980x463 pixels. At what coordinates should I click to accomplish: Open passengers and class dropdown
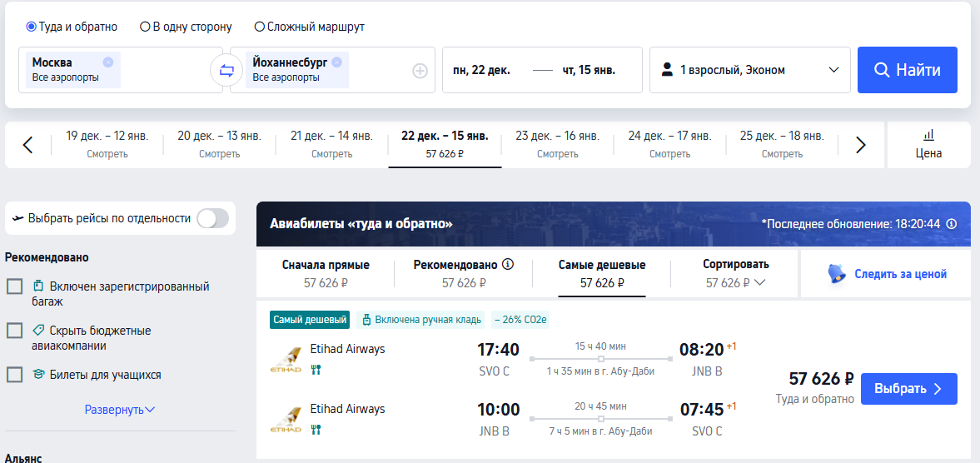tap(750, 70)
